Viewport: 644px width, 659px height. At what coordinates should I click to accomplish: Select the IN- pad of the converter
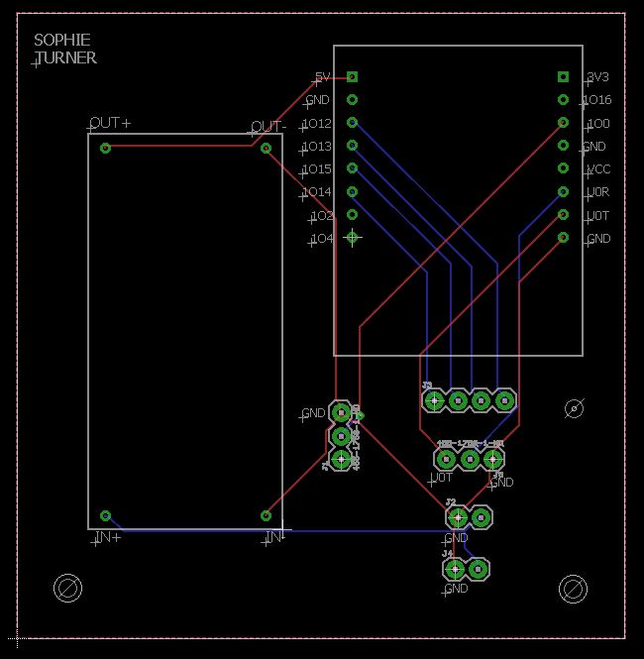(x=266, y=515)
